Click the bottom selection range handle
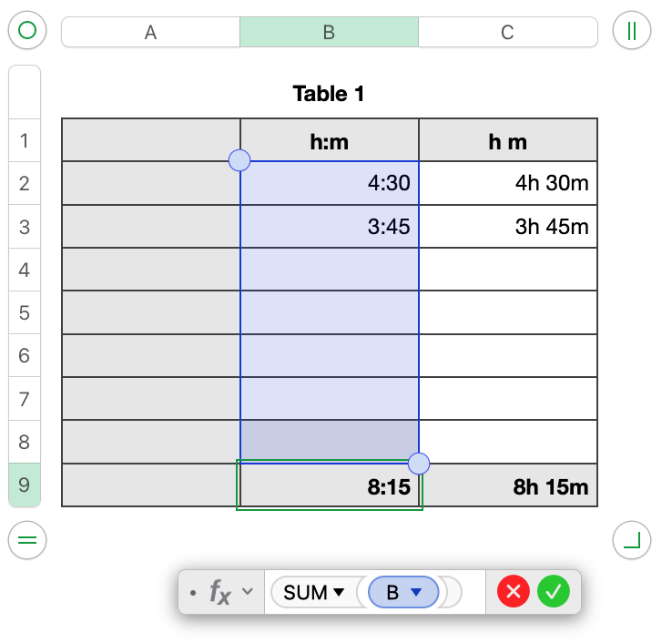Image resolution: width=672 pixels, height=643 pixels. click(418, 464)
